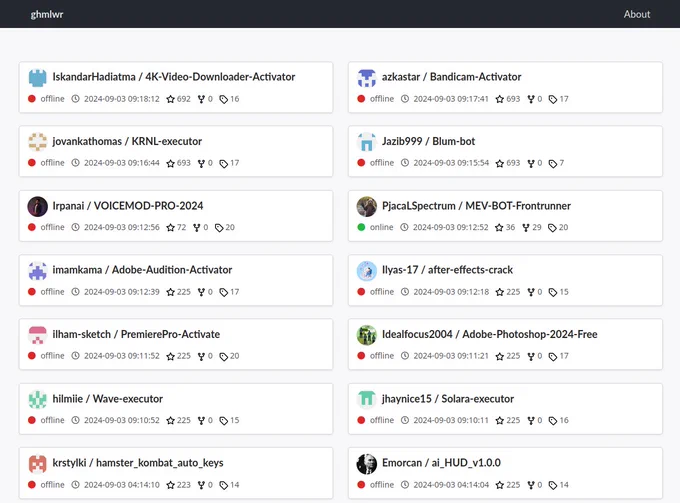Click Irpanai's profile photo
Viewport: 680px width, 503px height.
(38, 206)
